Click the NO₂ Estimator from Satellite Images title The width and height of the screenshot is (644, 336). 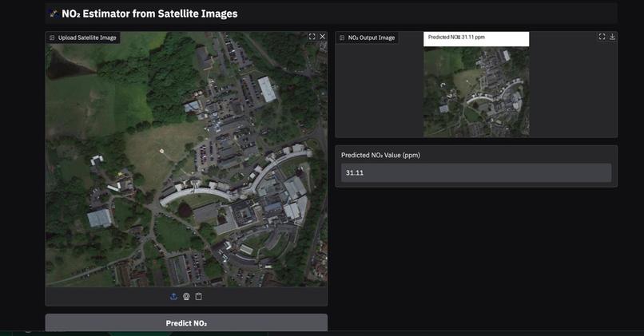pos(149,14)
